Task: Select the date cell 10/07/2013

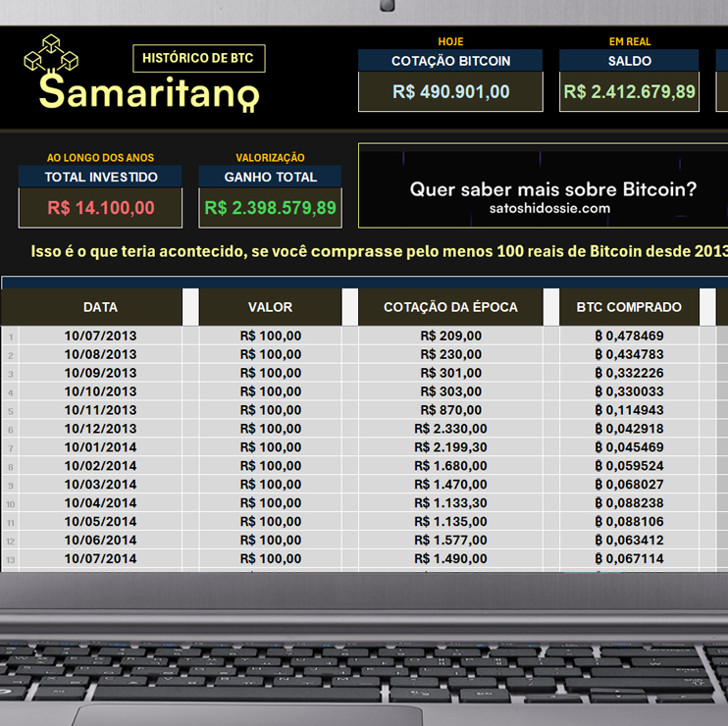Action: (100, 336)
